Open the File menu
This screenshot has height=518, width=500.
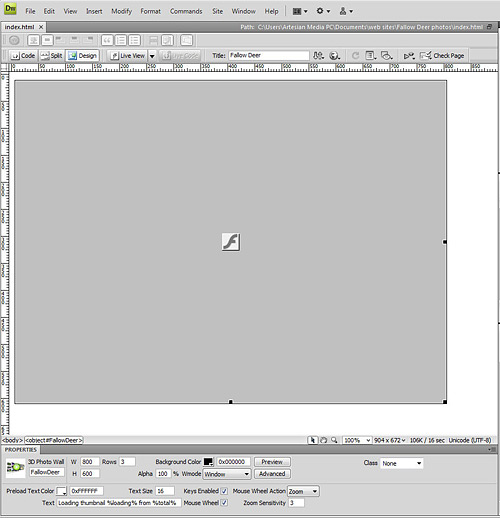(x=30, y=11)
